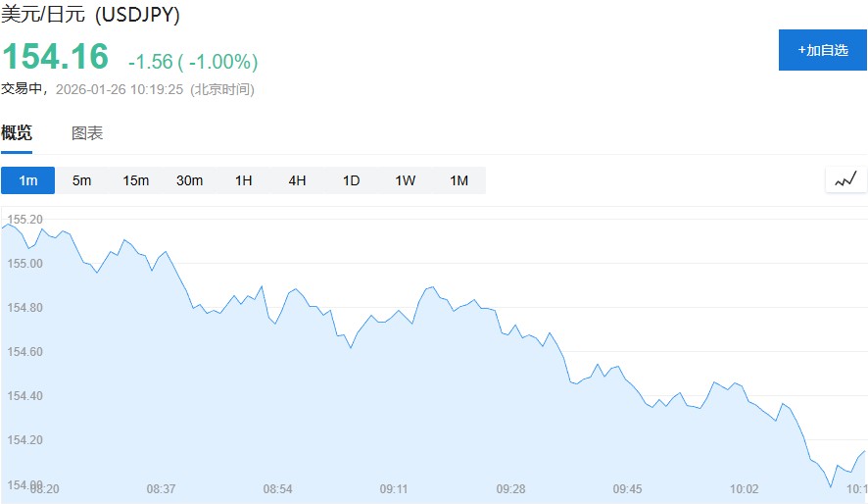Select the 4H interval
868x504 pixels.
tap(297, 180)
